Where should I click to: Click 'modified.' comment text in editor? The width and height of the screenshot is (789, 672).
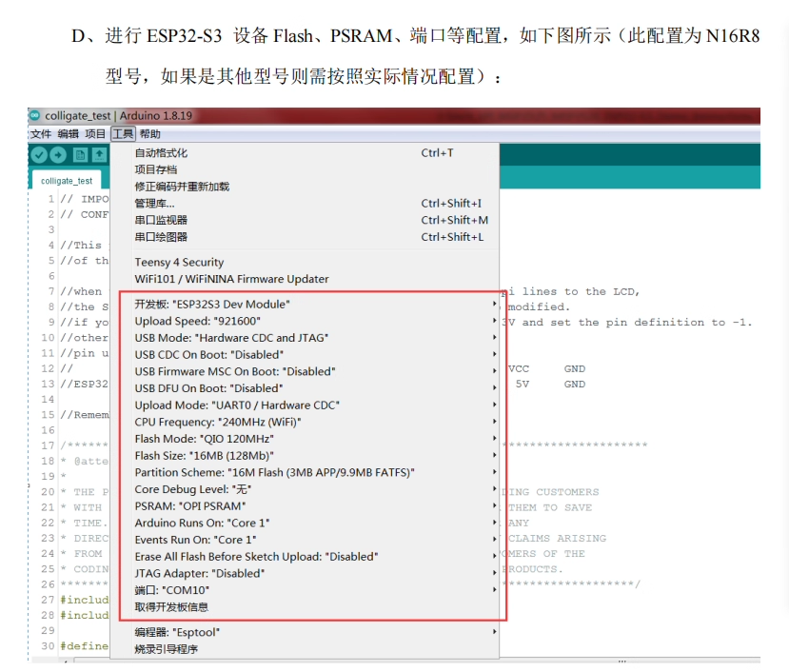click(x=539, y=306)
